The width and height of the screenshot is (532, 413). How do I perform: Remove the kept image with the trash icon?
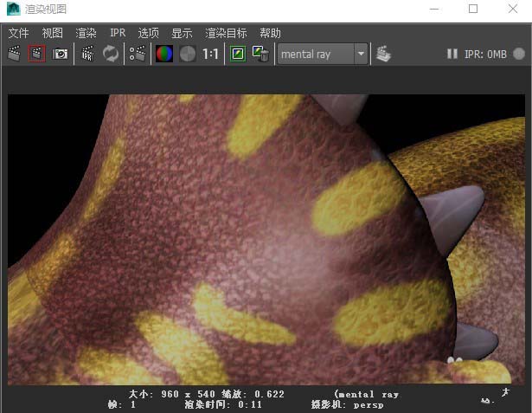(260, 54)
